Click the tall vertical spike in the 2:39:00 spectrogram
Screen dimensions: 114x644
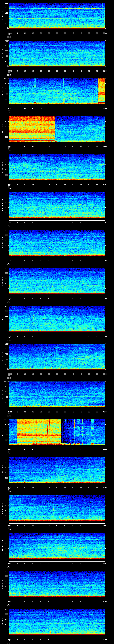[47, 394]
